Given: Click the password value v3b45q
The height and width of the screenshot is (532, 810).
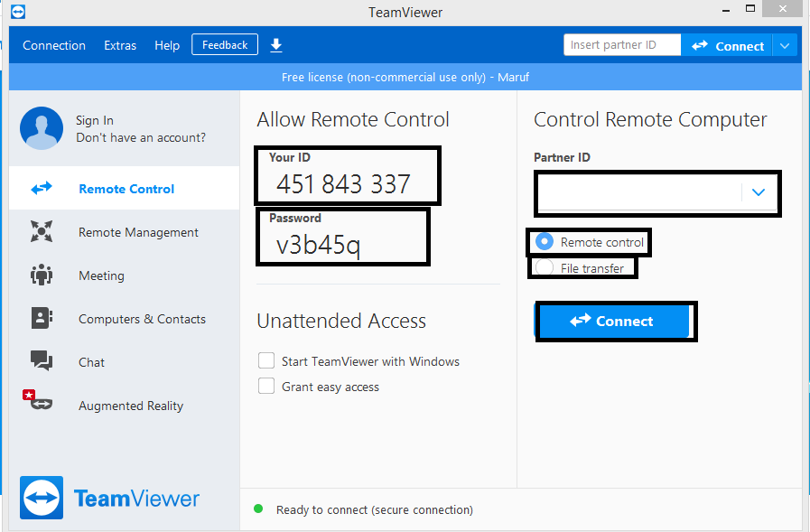Looking at the screenshot, I should coord(318,245).
